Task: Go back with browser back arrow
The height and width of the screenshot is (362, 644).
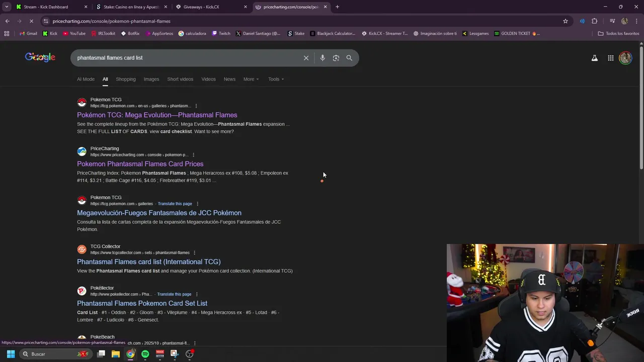Action: pos(7,21)
